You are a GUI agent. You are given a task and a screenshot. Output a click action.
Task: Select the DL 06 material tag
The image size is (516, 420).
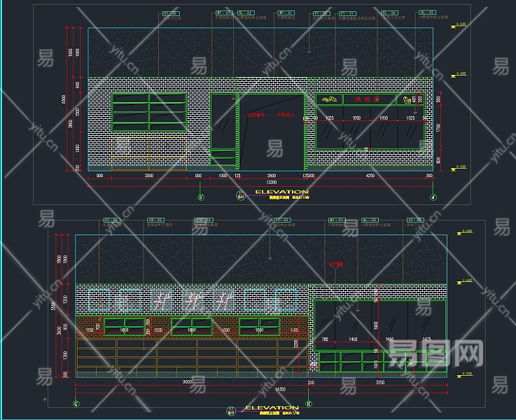pos(390,13)
